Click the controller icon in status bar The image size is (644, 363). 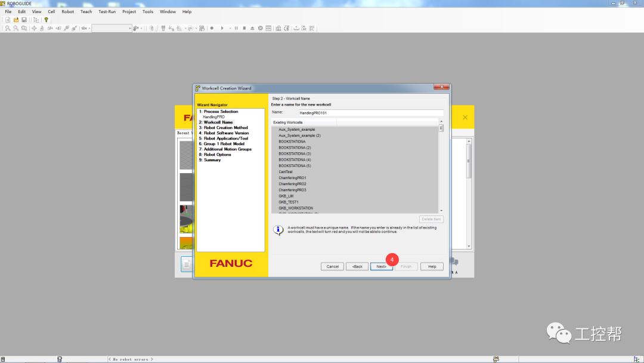60,359
